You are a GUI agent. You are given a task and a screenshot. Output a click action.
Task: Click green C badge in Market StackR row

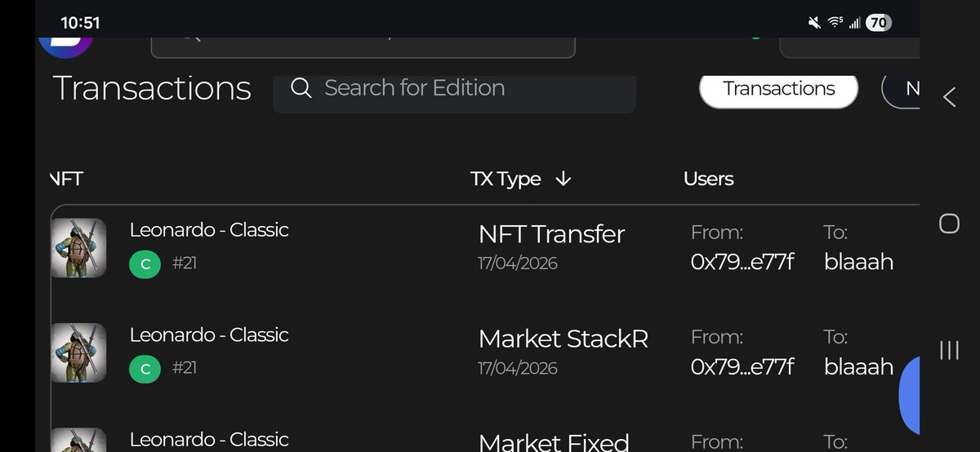(145, 369)
